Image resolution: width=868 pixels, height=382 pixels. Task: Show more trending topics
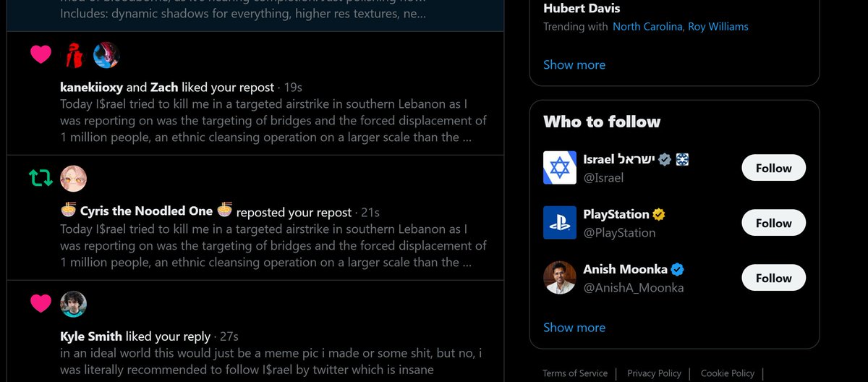coord(574,64)
